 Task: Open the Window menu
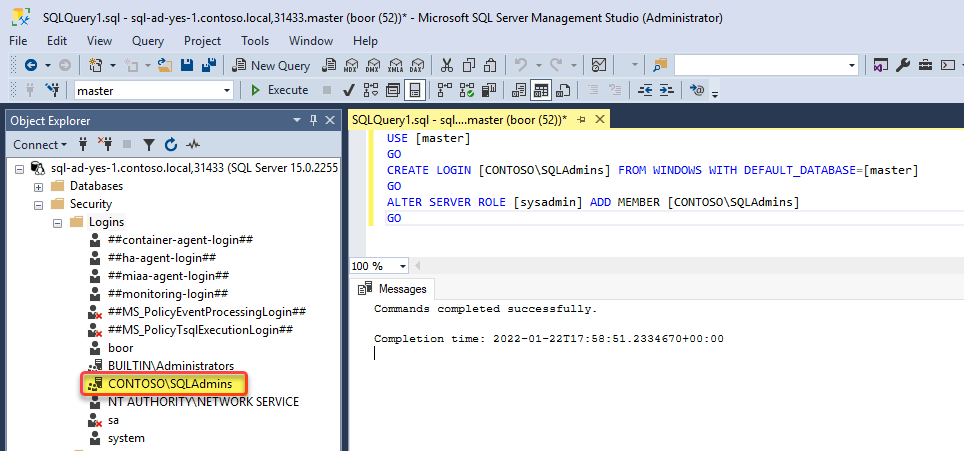[311, 41]
